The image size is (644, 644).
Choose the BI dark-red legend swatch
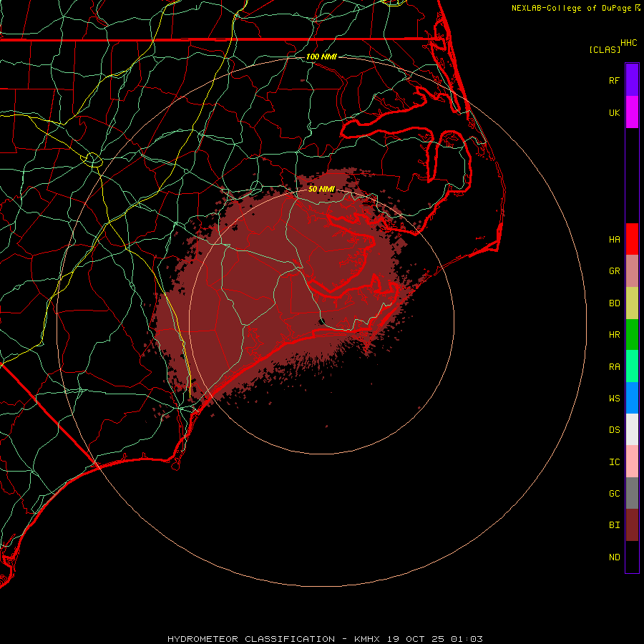(x=632, y=525)
